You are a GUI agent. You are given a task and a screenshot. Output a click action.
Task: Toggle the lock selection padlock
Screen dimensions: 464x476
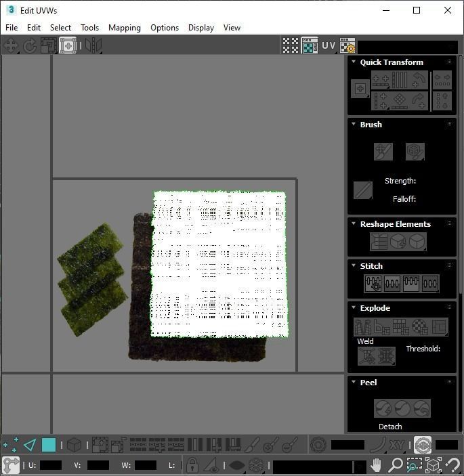coord(192,465)
